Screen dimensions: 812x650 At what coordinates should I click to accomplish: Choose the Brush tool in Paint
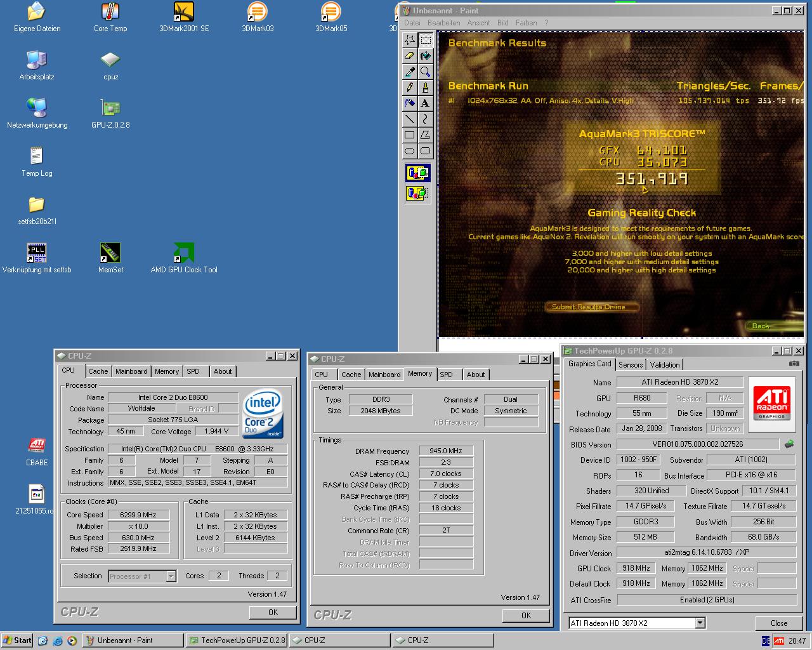pos(426,88)
